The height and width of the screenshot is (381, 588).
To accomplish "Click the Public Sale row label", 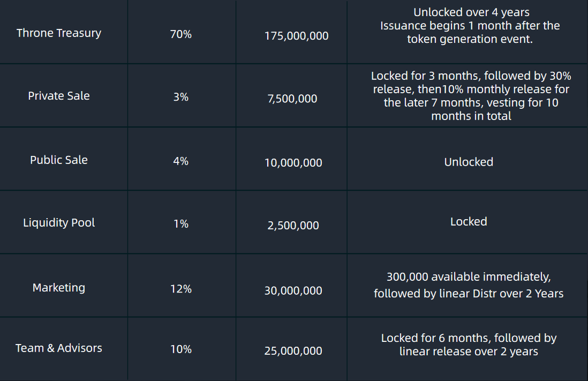I will pyautogui.click(x=59, y=160).
